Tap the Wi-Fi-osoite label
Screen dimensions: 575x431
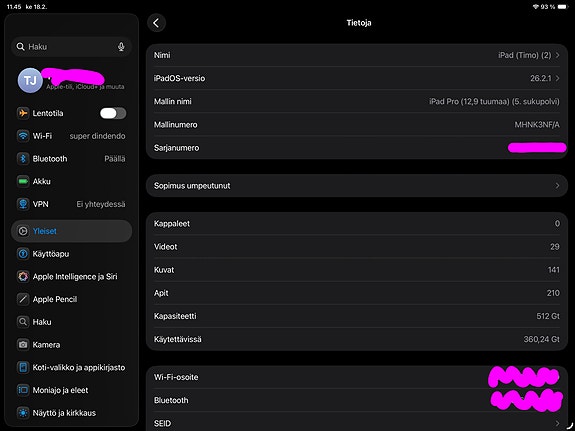176,377
